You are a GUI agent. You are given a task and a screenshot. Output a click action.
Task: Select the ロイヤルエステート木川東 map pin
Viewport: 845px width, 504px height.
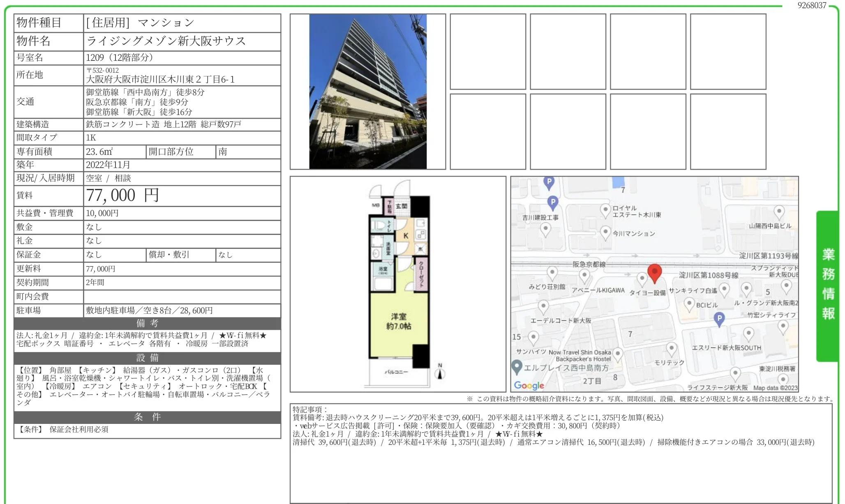pyautogui.click(x=605, y=210)
